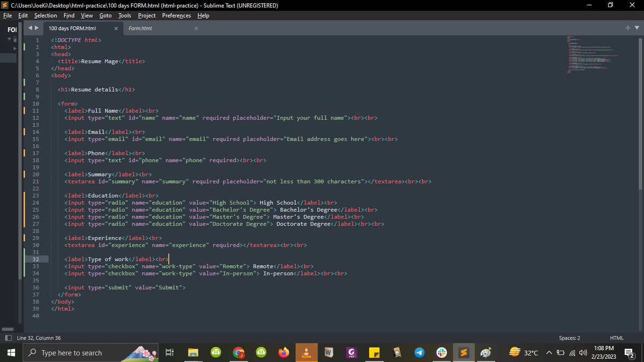Launch Firefox from the taskbar
The image size is (644, 362).
pyautogui.click(x=284, y=352)
